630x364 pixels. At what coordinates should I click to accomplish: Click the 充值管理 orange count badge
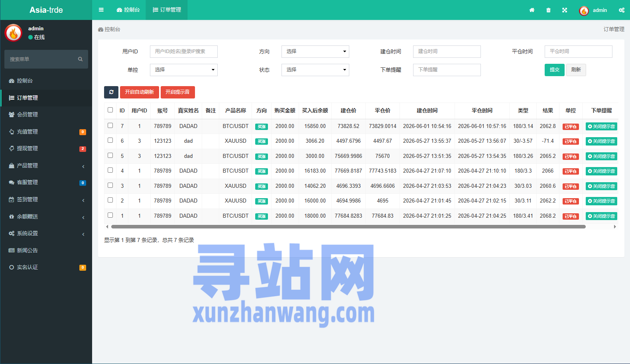(83, 132)
